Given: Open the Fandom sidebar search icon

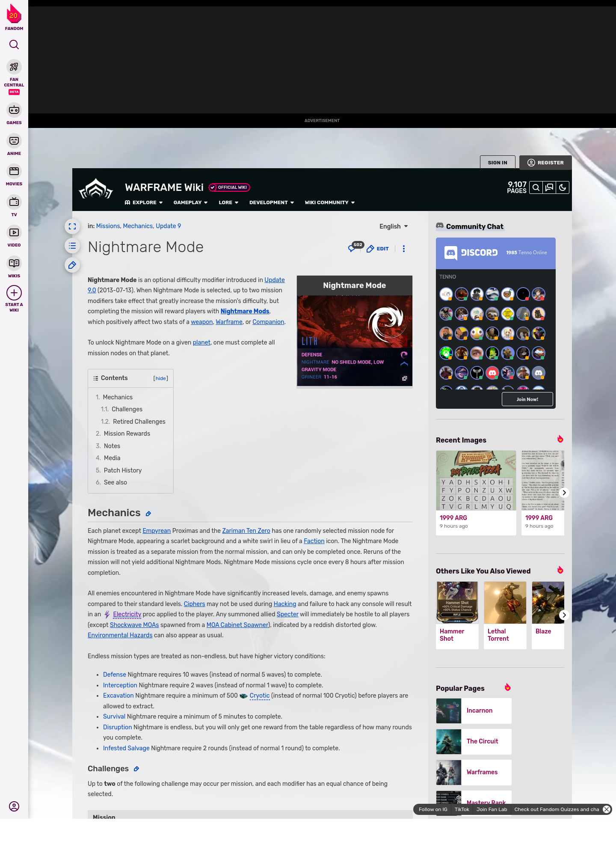Looking at the screenshot, I should tap(14, 45).
